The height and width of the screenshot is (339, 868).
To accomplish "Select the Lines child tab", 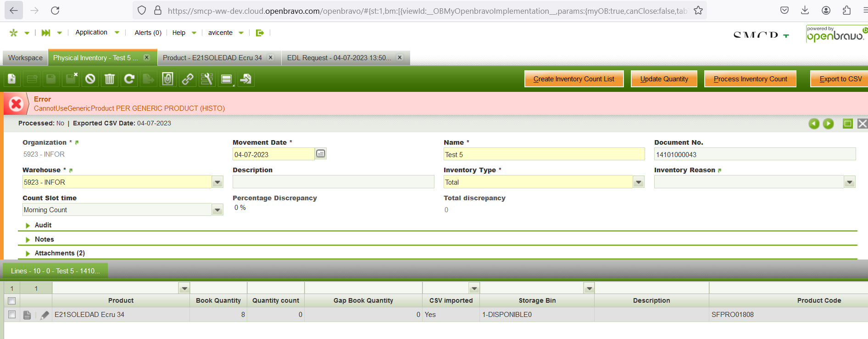I will (x=56, y=271).
